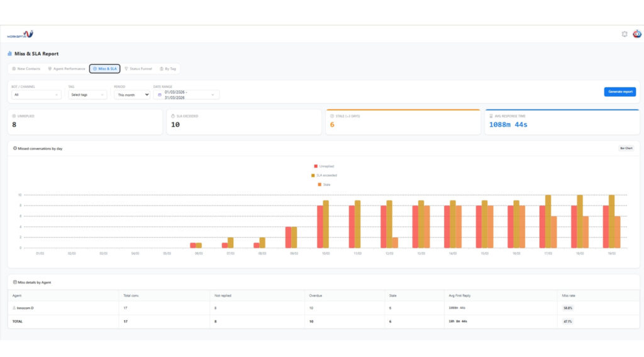Click the clock icon on SLA Exceeded card
Viewport: 644px width, 357px height.
(173, 116)
